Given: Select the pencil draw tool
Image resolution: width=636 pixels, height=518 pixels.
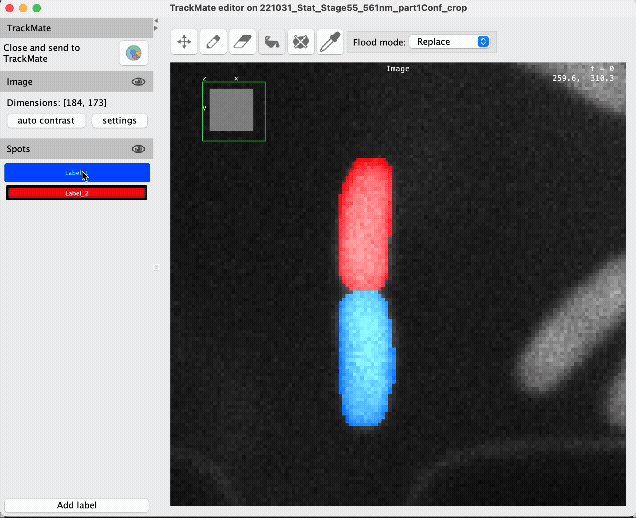Looking at the screenshot, I should point(213,42).
